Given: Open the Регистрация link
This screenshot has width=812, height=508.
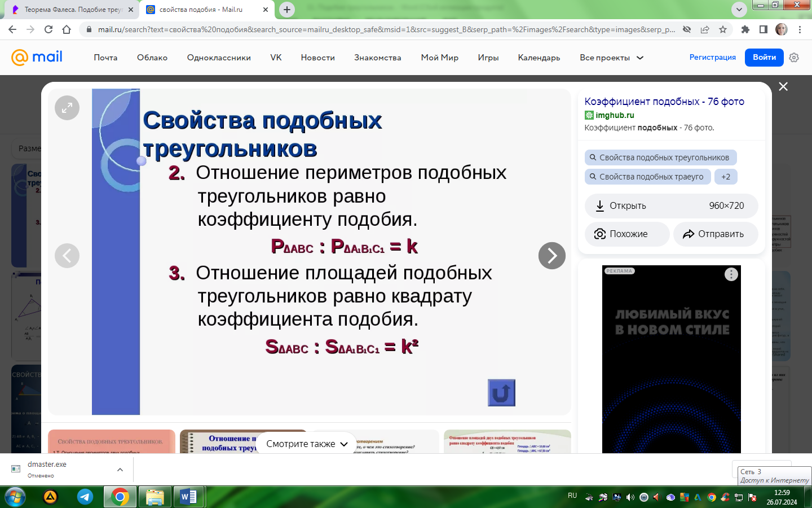Looking at the screenshot, I should [x=713, y=57].
